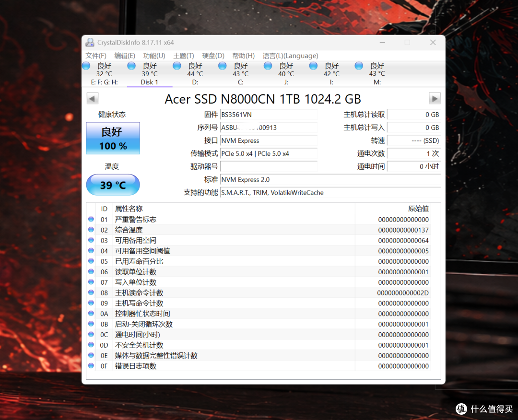Screen dimensions: 518x420
Task: Click raw value 00000000000137
Action: [403, 230]
